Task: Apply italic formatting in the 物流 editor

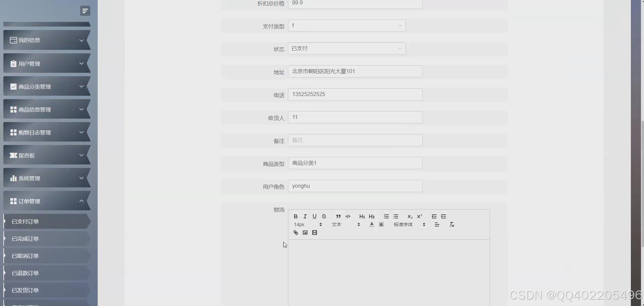Action: [305, 216]
